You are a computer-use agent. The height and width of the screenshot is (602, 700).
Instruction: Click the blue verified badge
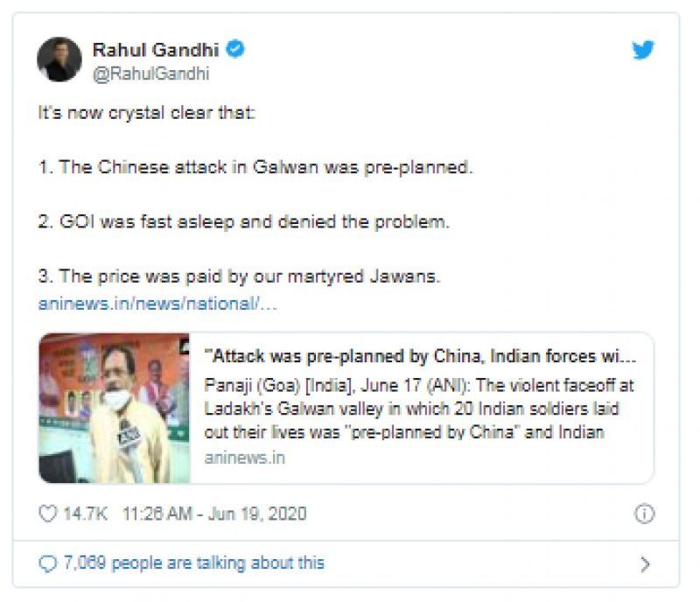236,50
